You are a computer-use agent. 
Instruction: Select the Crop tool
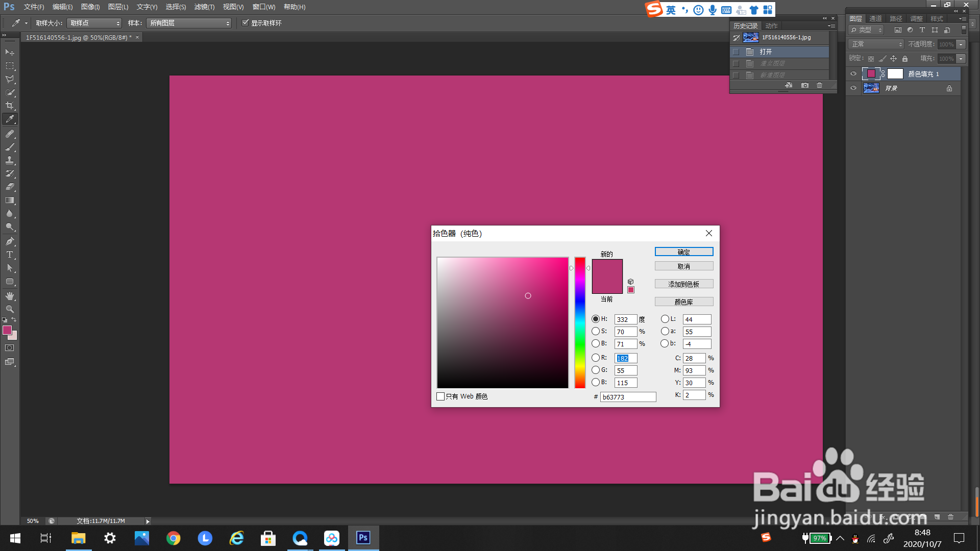pyautogui.click(x=10, y=106)
